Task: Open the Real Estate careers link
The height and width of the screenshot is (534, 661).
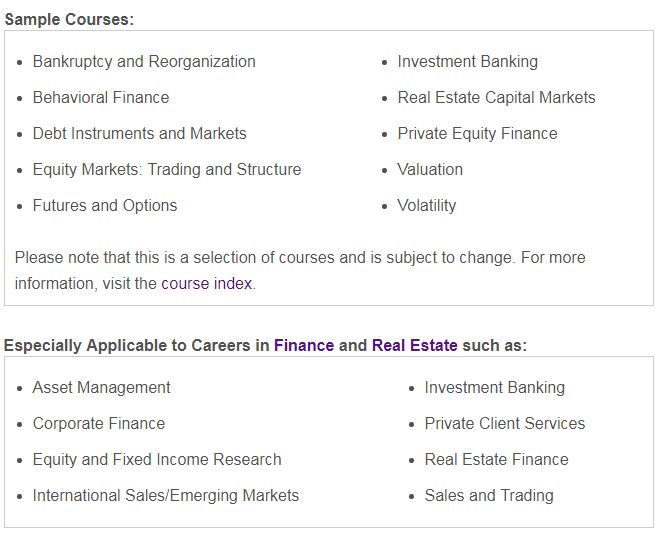Action: click(415, 346)
